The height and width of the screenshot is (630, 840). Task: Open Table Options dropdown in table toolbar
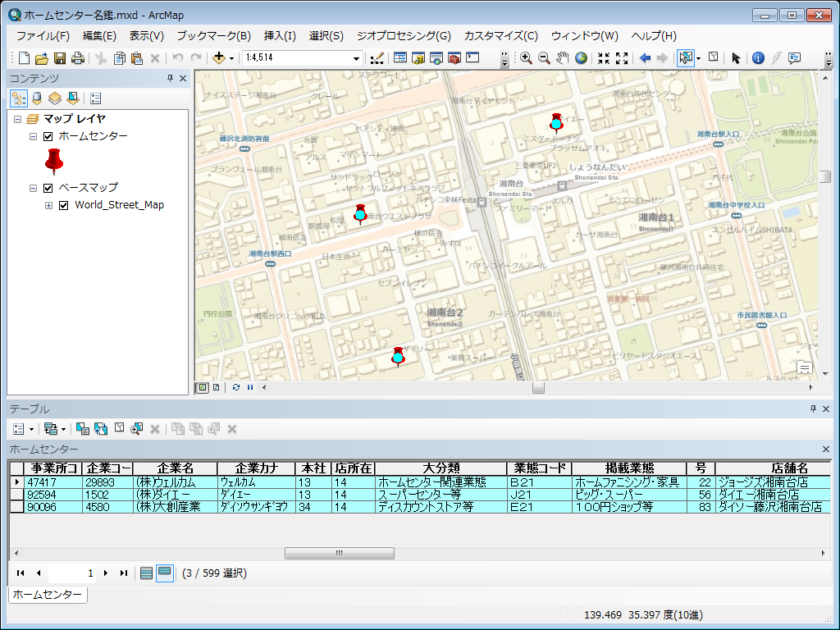click(x=22, y=428)
